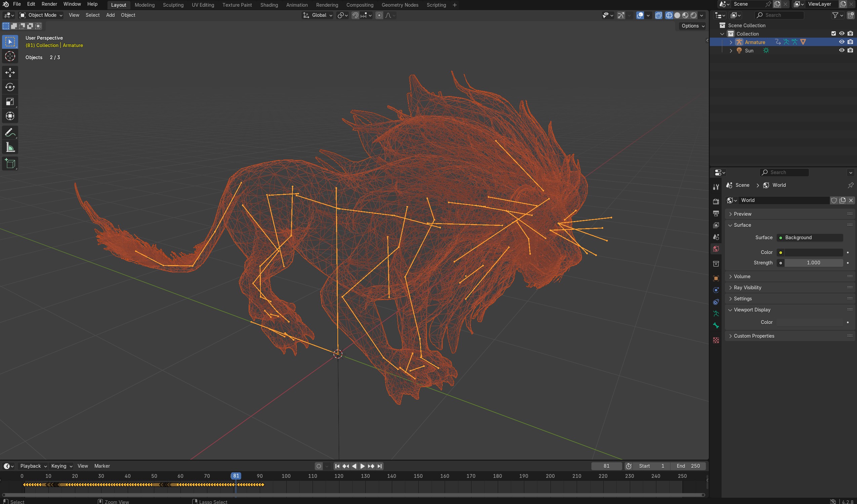Select the Move tool in toolbar
Screen dimensions: 857x504
coord(10,73)
